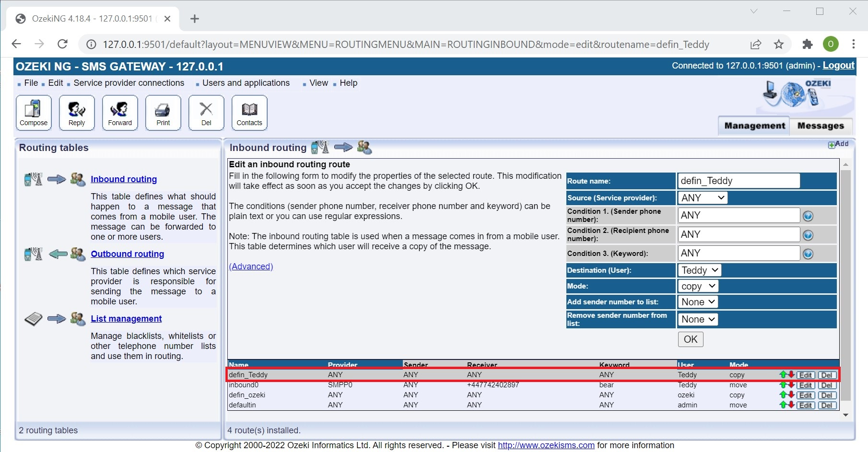Open the Edit menu

coord(56,83)
